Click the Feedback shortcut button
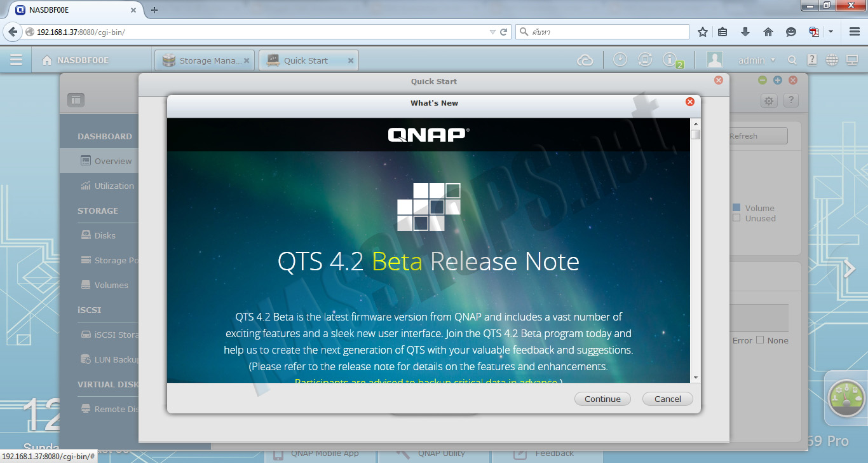The height and width of the screenshot is (463, 868). pyautogui.click(x=548, y=453)
